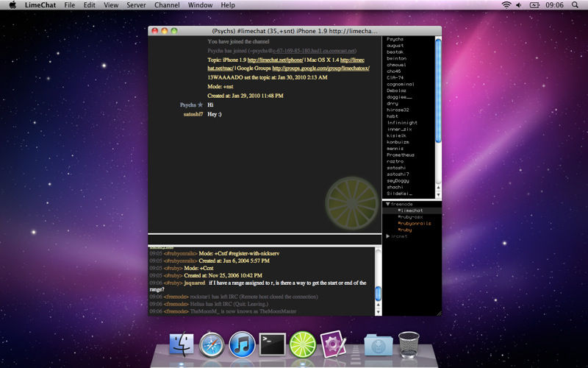This screenshot has height=368, width=588.
Task: Open the Window menu
Action: click(x=200, y=5)
